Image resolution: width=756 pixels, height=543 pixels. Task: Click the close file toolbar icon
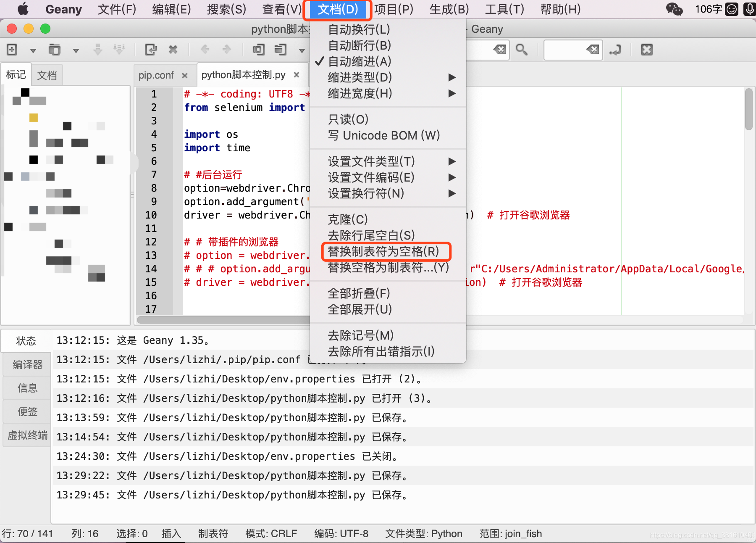point(173,50)
